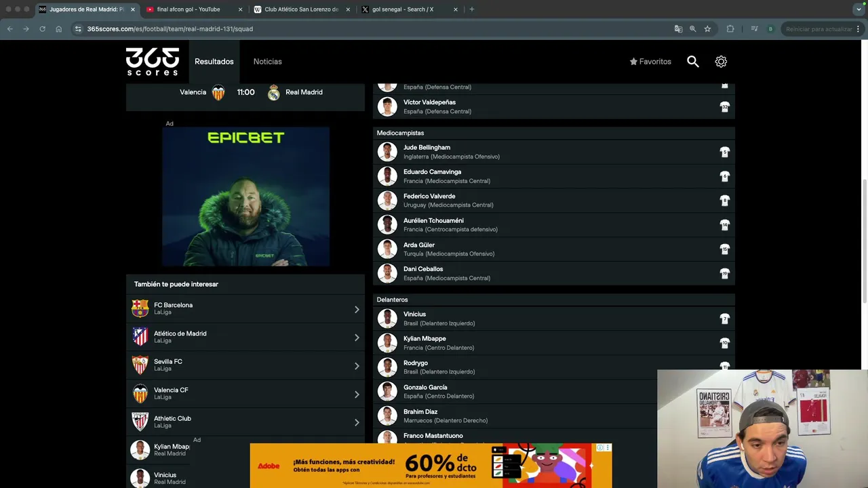Screen dimensions: 868x488
Task: View site information icon left of URL
Action: [x=78, y=29]
